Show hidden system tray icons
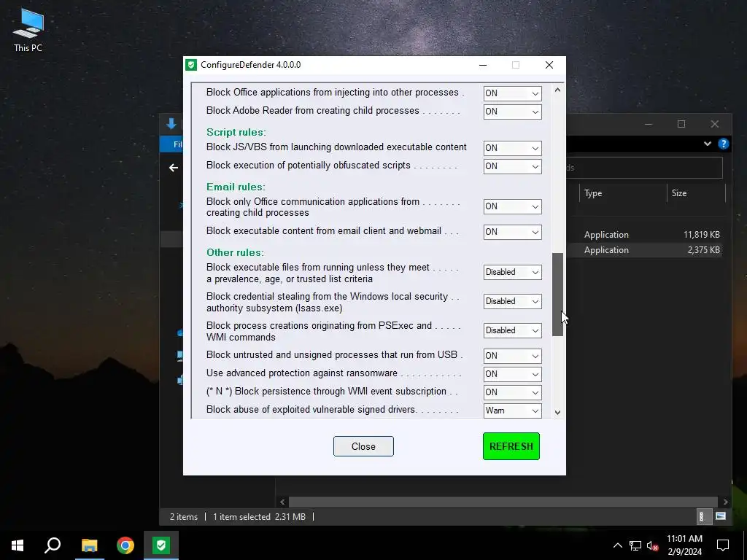The height and width of the screenshot is (560, 747). point(617,545)
